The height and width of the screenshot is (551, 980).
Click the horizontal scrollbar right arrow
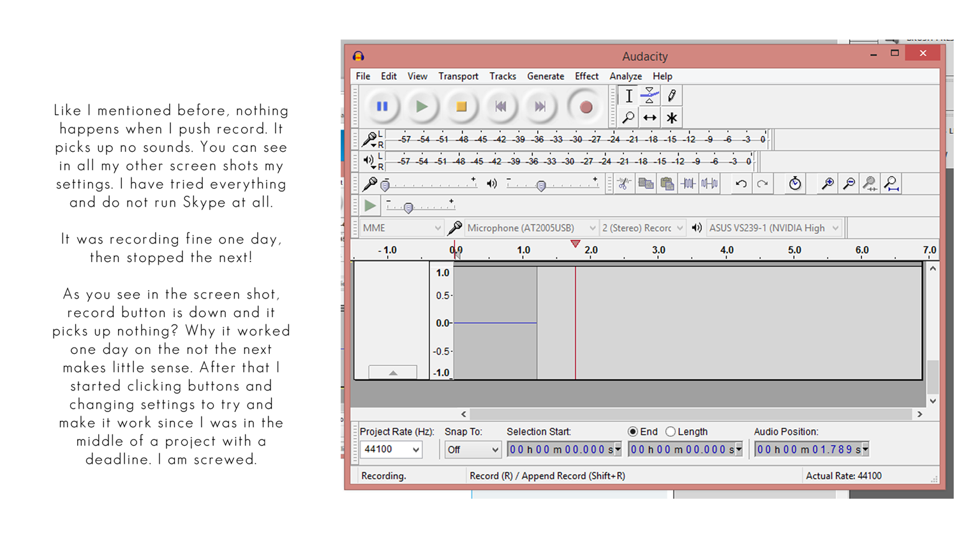(x=919, y=414)
